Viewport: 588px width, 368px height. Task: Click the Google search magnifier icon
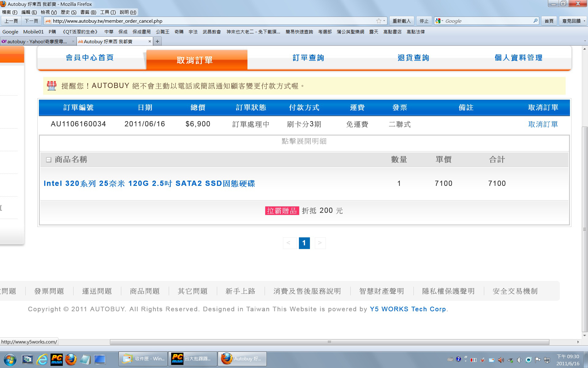(535, 21)
